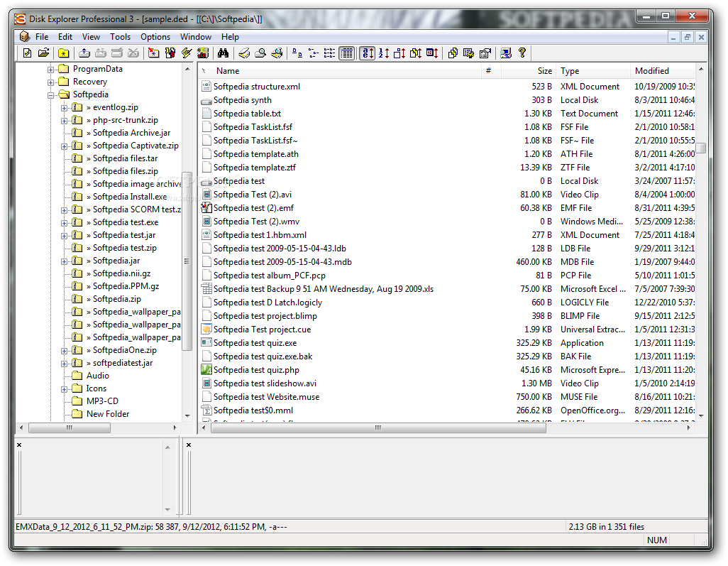
Task: Open the Options menu
Action: pyautogui.click(x=155, y=37)
